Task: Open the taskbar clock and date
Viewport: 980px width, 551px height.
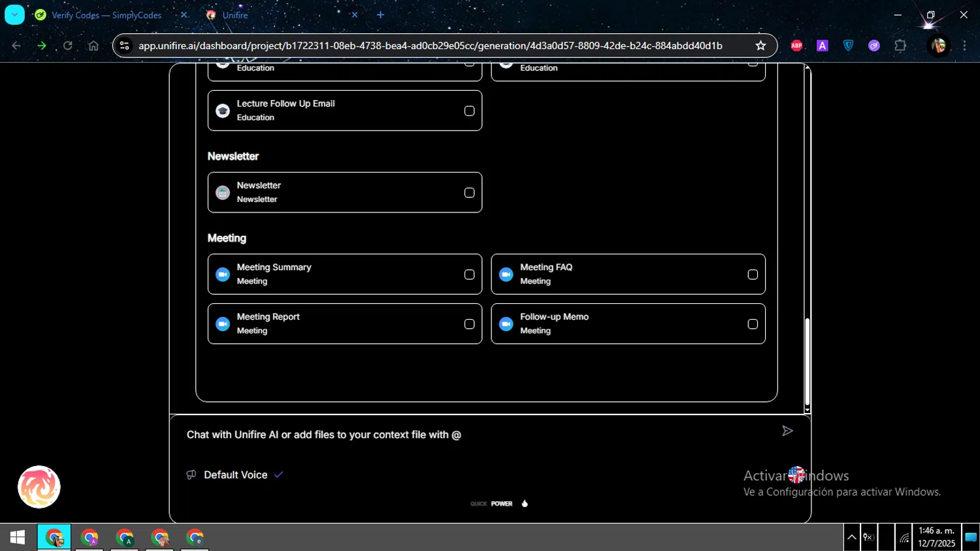Action: (936, 537)
